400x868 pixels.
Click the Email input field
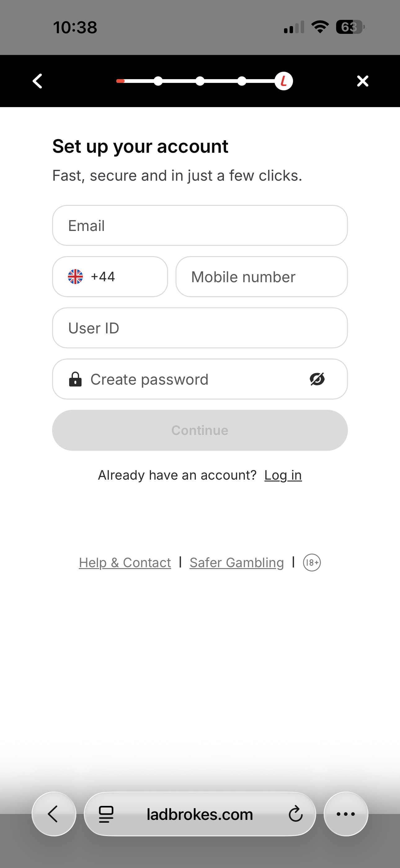[200, 225]
